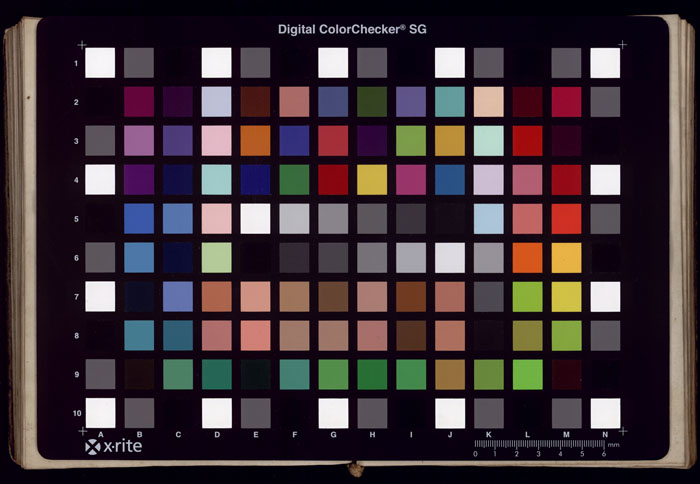
Task: Select the light green patch at D6
Action: (217, 258)
